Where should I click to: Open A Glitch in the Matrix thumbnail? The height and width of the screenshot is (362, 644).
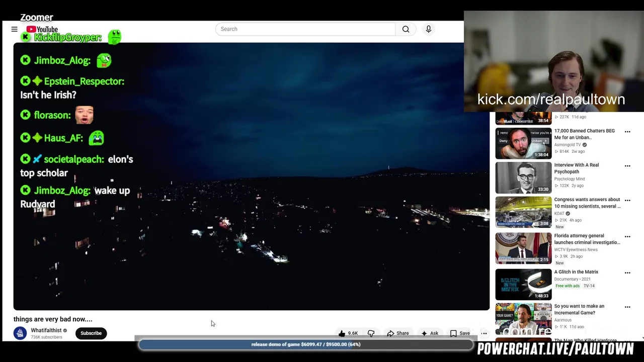click(523, 285)
